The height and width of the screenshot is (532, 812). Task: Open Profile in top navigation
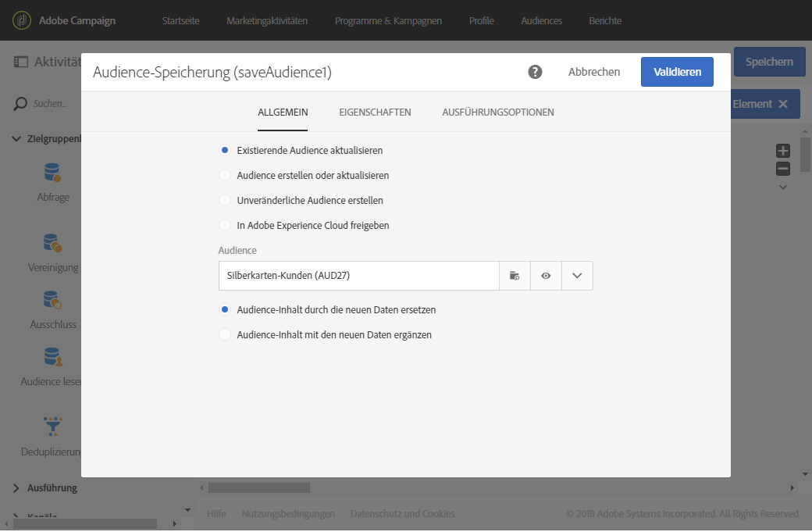tap(482, 21)
